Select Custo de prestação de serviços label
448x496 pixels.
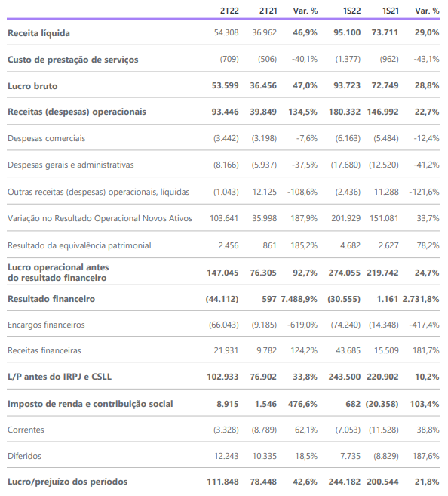tap(72, 60)
